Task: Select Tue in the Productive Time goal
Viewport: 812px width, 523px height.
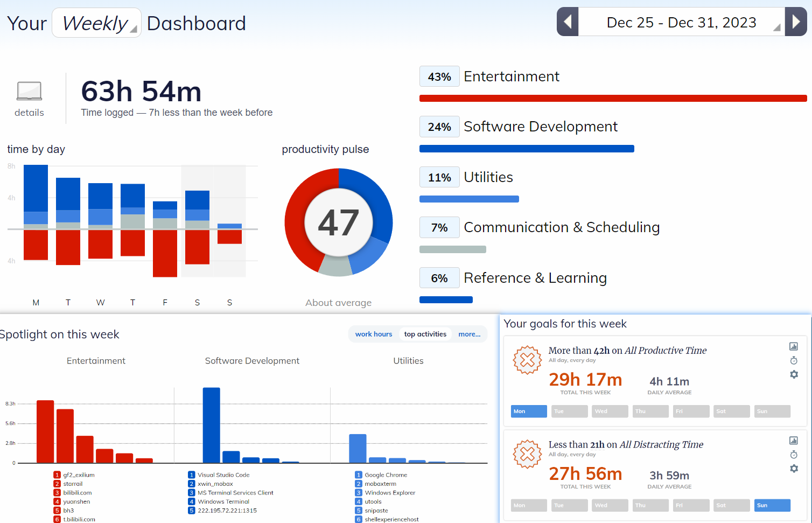Action: (570, 412)
